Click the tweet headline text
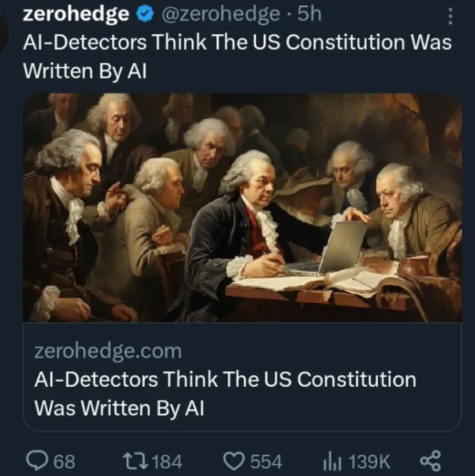This screenshot has width=475, height=476. click(237, 56)
